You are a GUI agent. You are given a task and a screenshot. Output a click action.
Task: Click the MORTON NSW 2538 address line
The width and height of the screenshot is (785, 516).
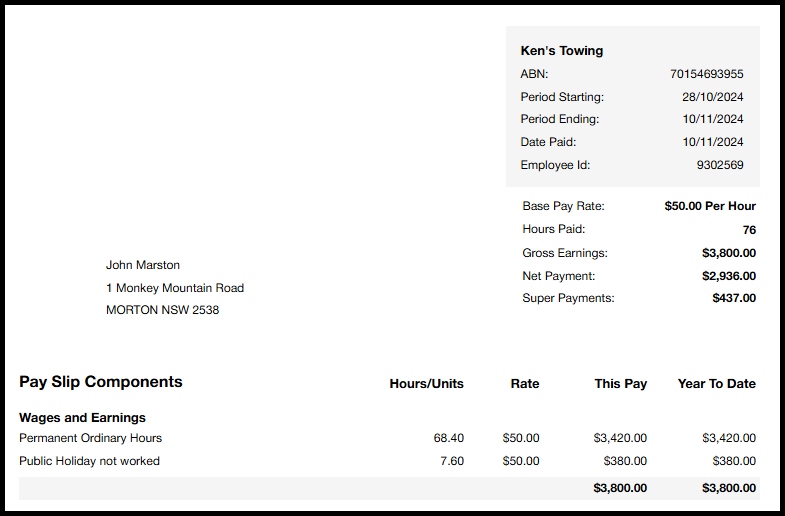(162, 310)
